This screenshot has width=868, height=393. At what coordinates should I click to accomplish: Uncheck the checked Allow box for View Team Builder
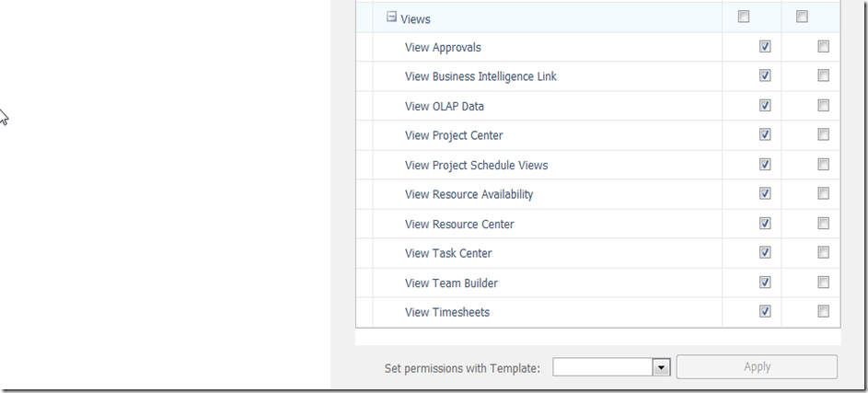click(765, 283)
